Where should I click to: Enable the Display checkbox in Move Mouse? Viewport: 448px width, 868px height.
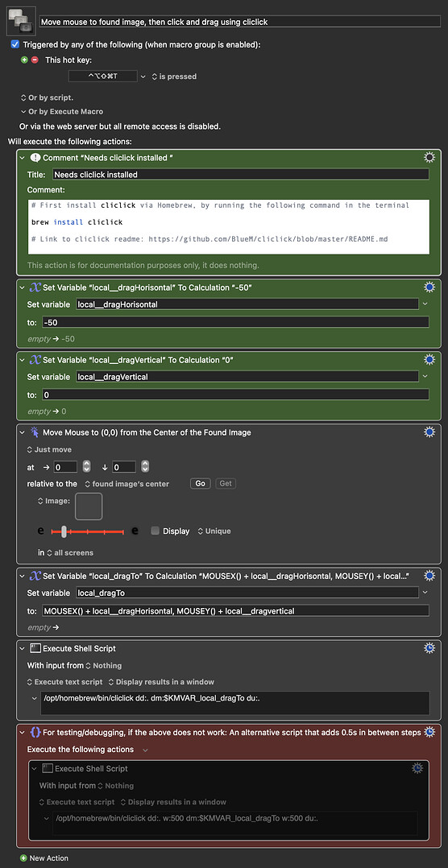click(155, 531)
